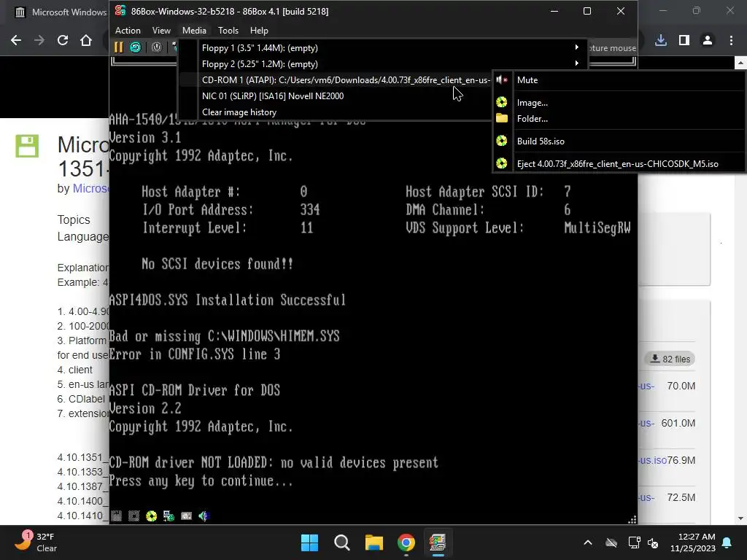747x560 pixels.
Task: Click the mute speaker icon in submenu
Action: (x=502, y=80)
